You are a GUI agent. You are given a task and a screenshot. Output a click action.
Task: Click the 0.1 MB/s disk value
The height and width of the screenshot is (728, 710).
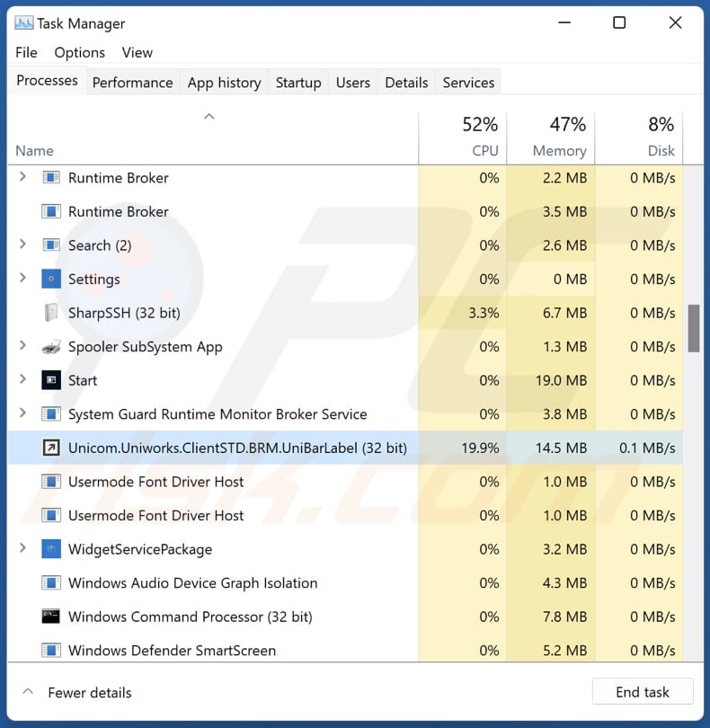(647, 448)
